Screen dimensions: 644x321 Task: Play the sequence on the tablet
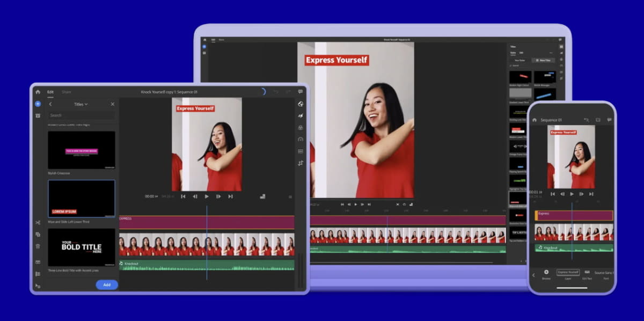pos(207,196)
